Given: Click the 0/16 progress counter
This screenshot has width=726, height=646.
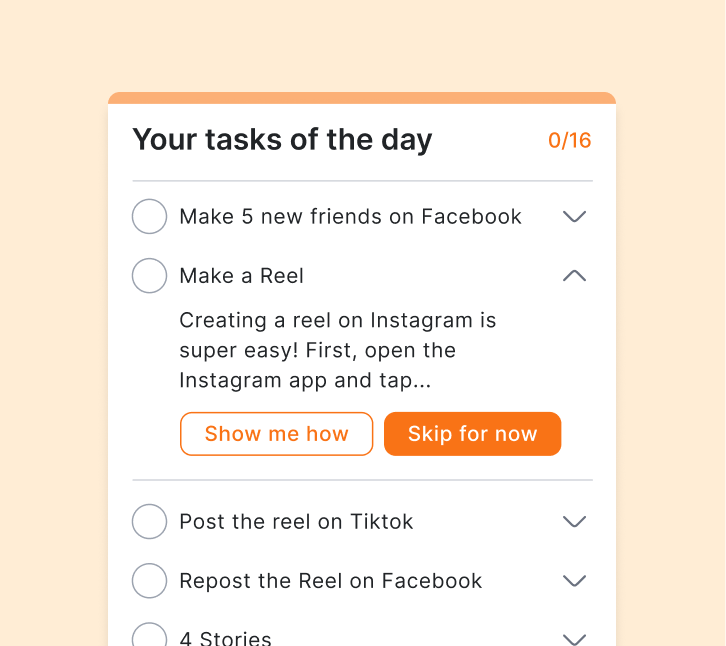Looking at the screenshot, I should pos(569,141).
